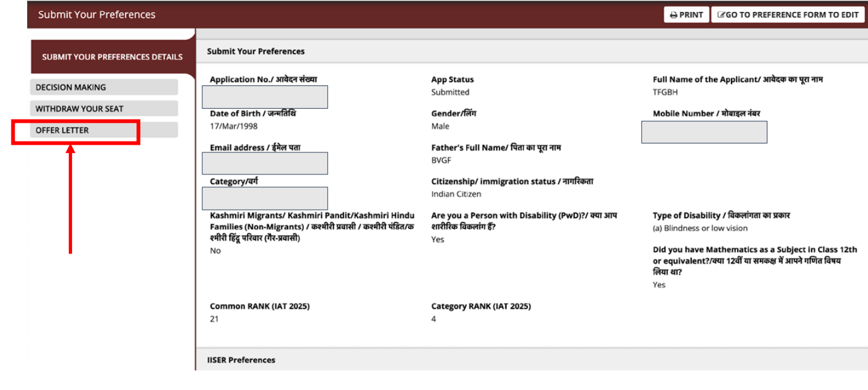Select the gender value "Male"
This screenshot has width=868, height=390.
click(x=440, y=126)
